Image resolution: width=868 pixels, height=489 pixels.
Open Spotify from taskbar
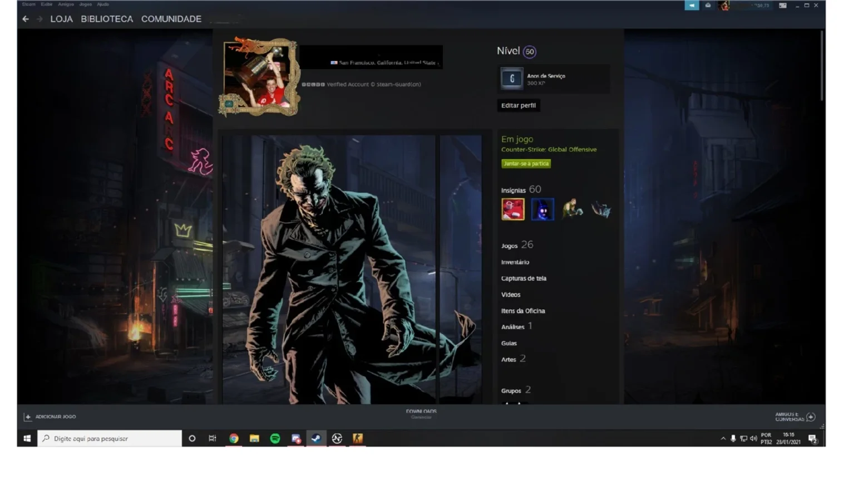coord(275,438)
